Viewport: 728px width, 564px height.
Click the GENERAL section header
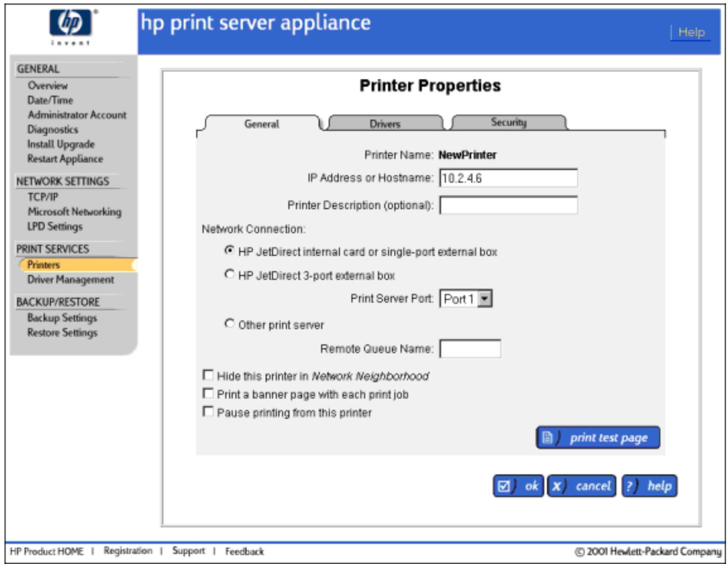[x=38, y=69]
